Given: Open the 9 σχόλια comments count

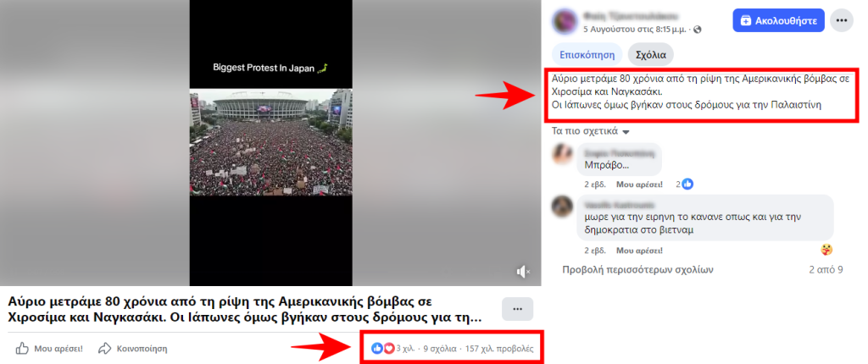Looking at the screenshot, I should coord(440,349).
